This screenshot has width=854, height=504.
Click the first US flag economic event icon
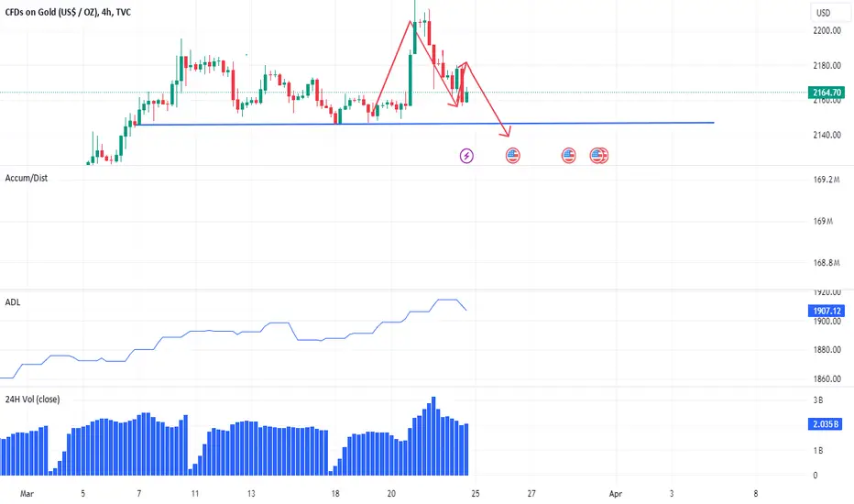click(x=512, y=156)
